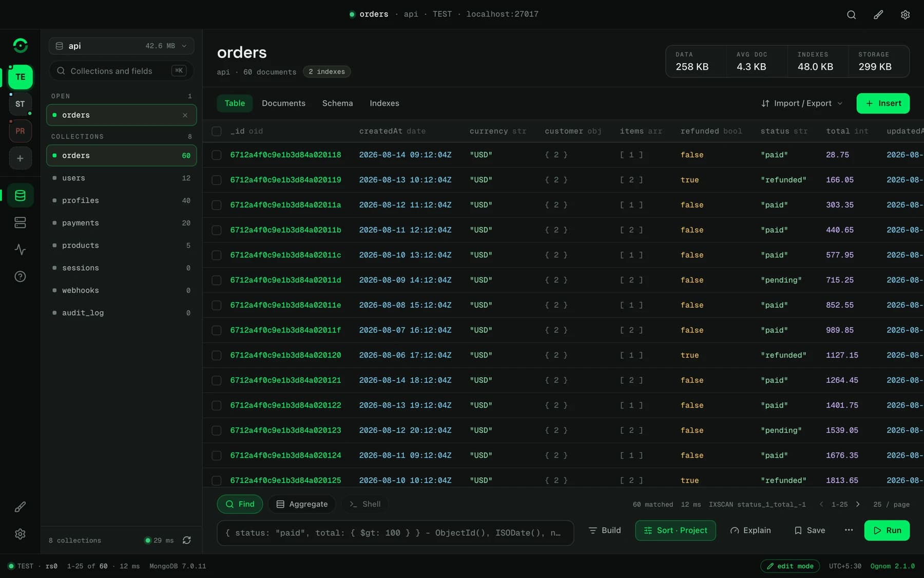Open the database collections sidebar icon
This screenshot has width=924, height=578.
[x=20, y=195]
